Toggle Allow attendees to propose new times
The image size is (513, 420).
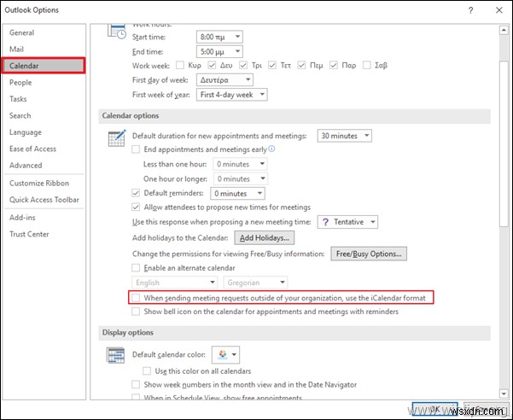click(x=136, y=207)
